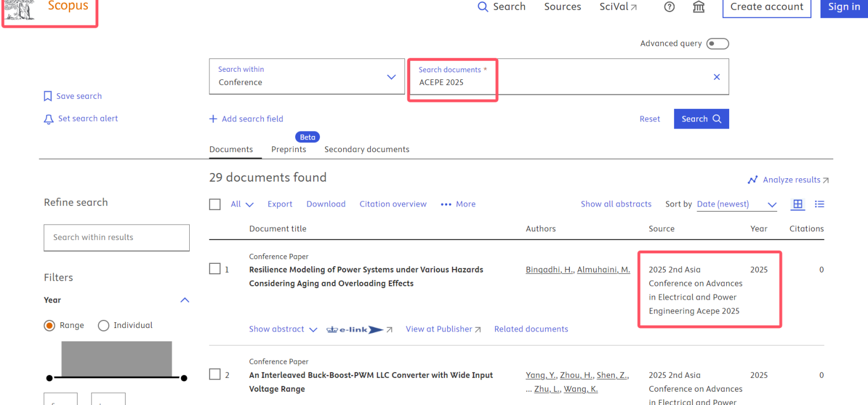
Task: Open author Almuhaini, M. profile
Action: pyautogui.click(x=604, y=270)
